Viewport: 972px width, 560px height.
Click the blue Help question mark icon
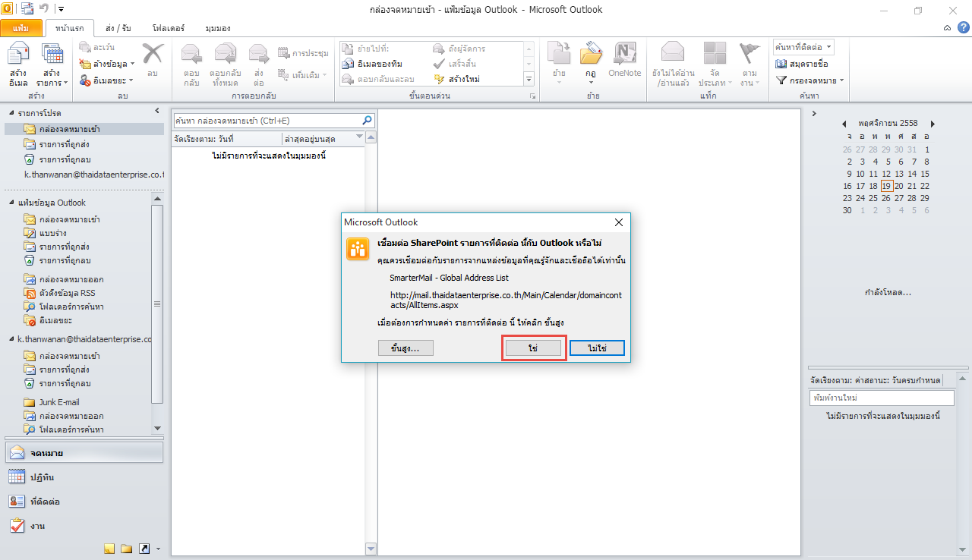[x=962, y=27]
